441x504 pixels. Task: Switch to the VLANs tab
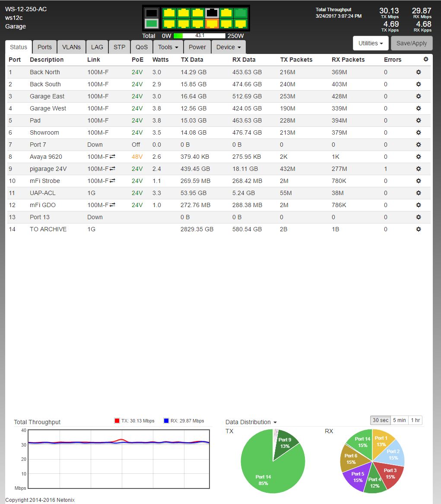71,47
